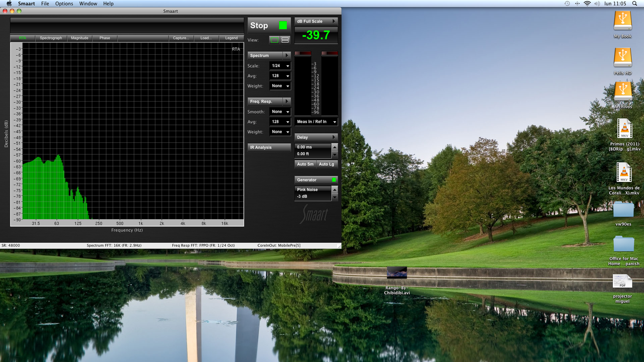Switch to the Phase tab
The image size is (644, 362).
coord(105,38)
